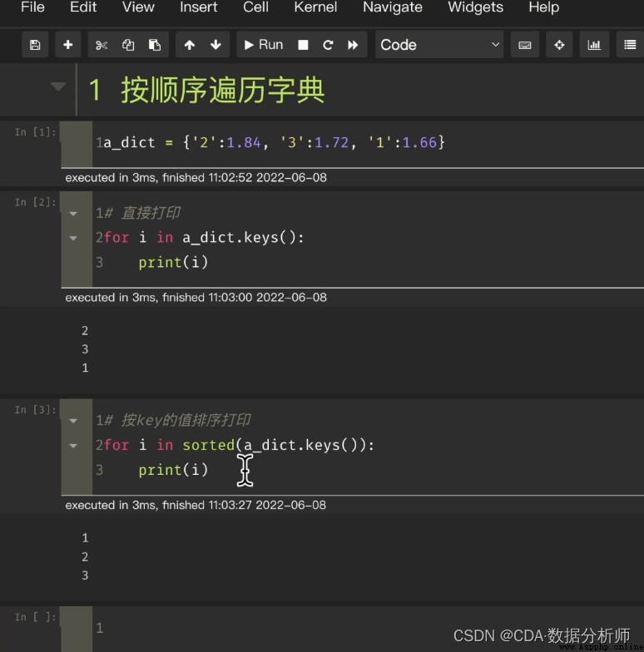Move selected cell down arrow
The width and height of the screenshot is (644, 652).
pyautogui.click(x=216, y=45)
